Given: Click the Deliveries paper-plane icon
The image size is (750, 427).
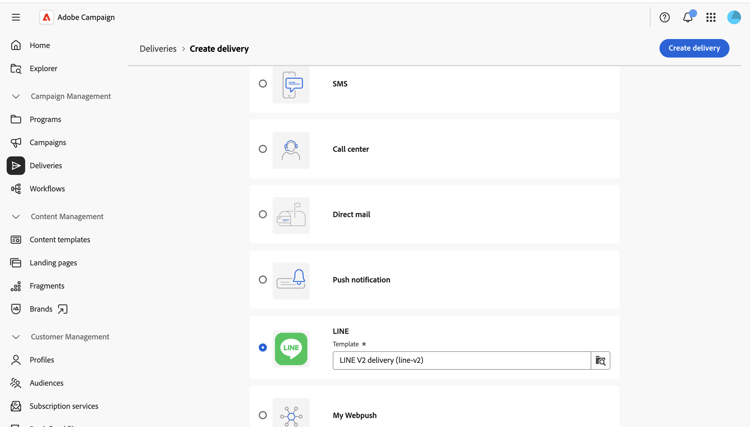Looking at the screenshot, I should coord(16,165).
